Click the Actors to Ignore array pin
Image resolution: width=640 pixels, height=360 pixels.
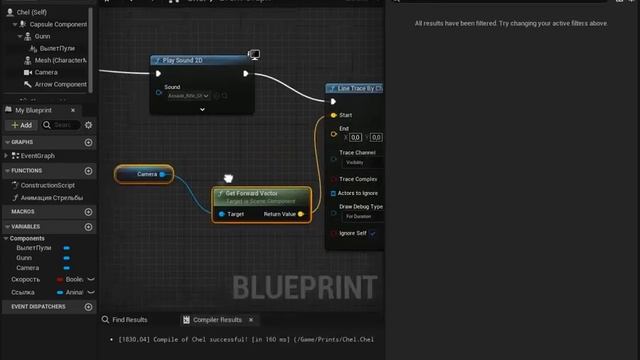pos(333,193)
